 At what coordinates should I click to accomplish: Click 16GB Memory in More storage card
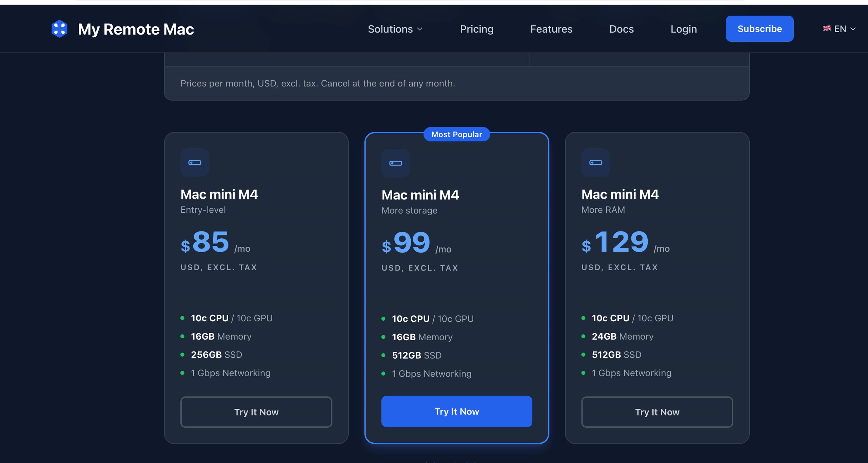click(422, 337)
